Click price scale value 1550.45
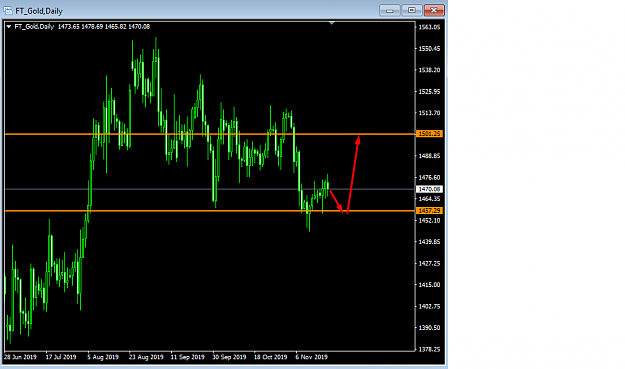This screenshot has width=625, height=369. point(429,49)
